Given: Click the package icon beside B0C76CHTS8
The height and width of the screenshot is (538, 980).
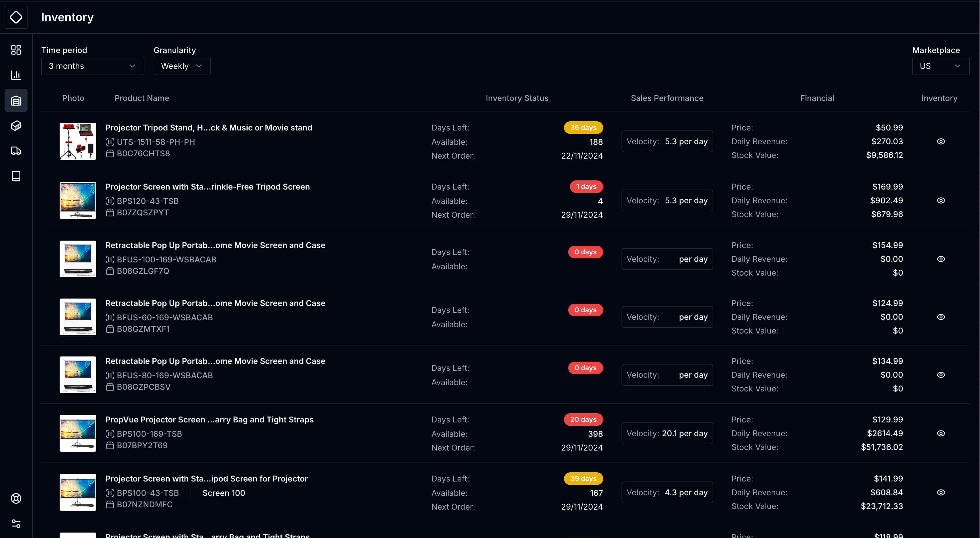Looking at the screenshot, I should click(x=110, y=153).
